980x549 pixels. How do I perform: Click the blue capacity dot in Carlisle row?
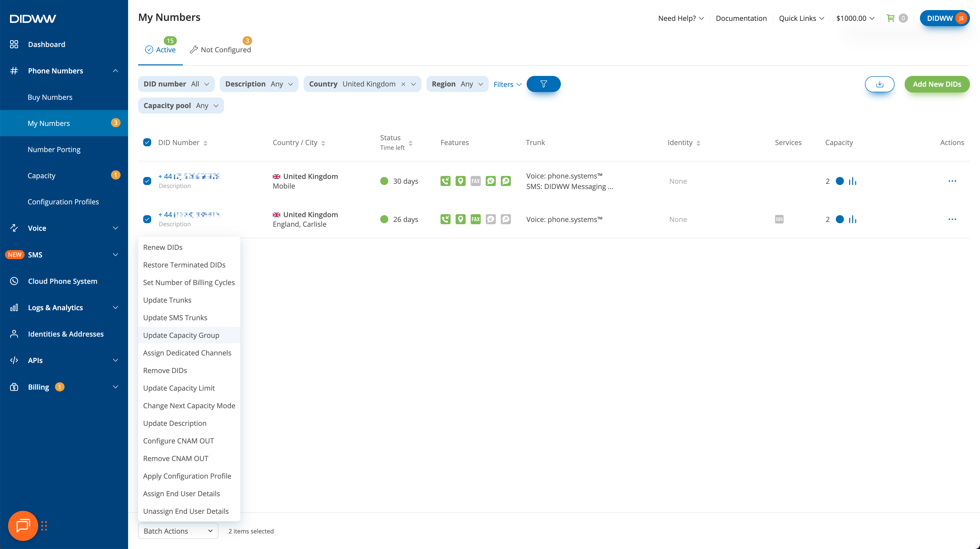[840, 219]
